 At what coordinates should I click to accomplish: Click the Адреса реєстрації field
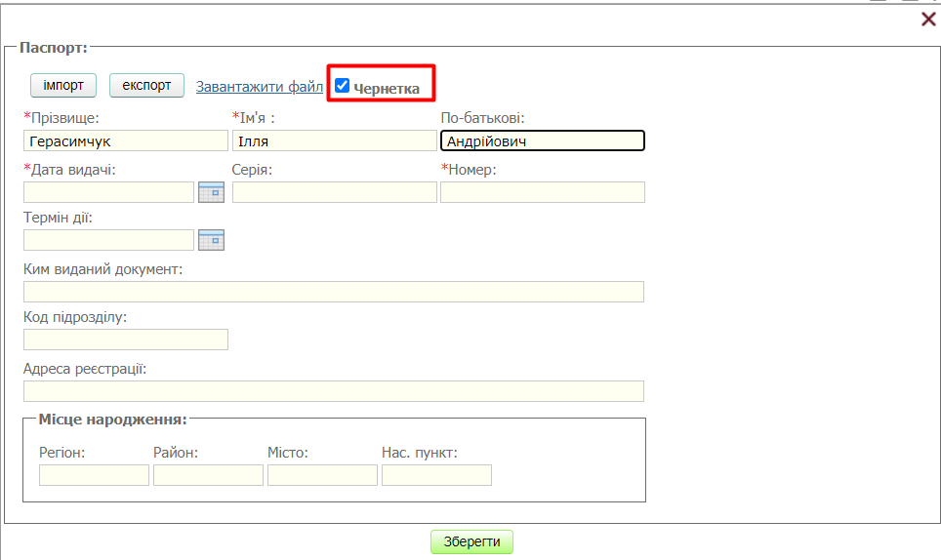point(334,391)
